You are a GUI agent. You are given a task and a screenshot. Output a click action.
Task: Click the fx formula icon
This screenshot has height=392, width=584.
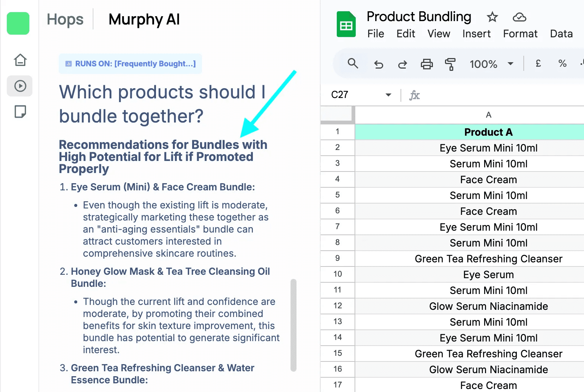click(x=414, y=95)
